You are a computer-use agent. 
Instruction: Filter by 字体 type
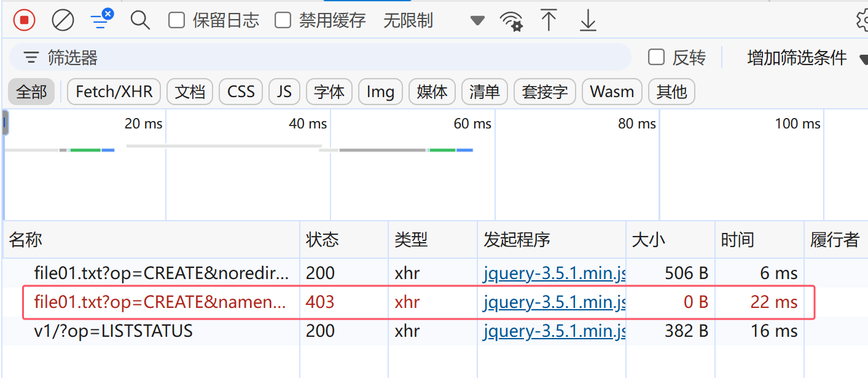point(329,92)
